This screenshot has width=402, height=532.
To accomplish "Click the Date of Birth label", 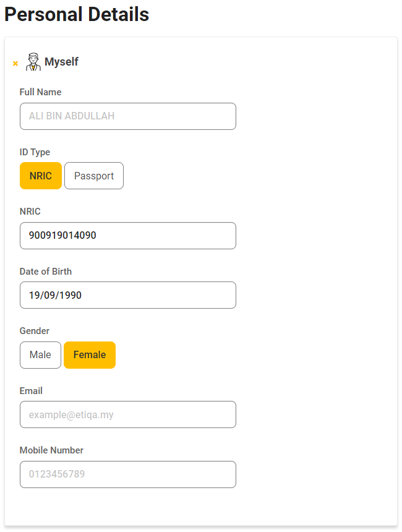I will (x=46, y=271).
